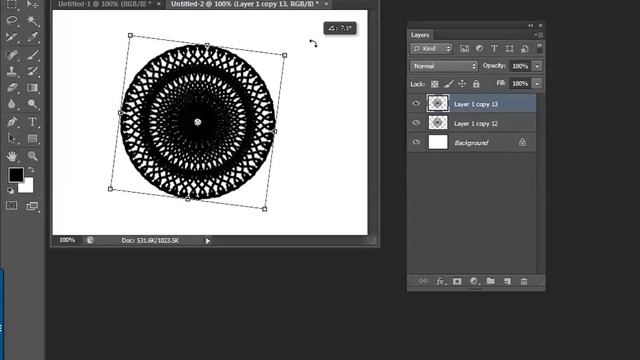The width and height of the screenshot is (640, 360).
Task: Filter layers by shape layers icon
Action: click(509, 49)
